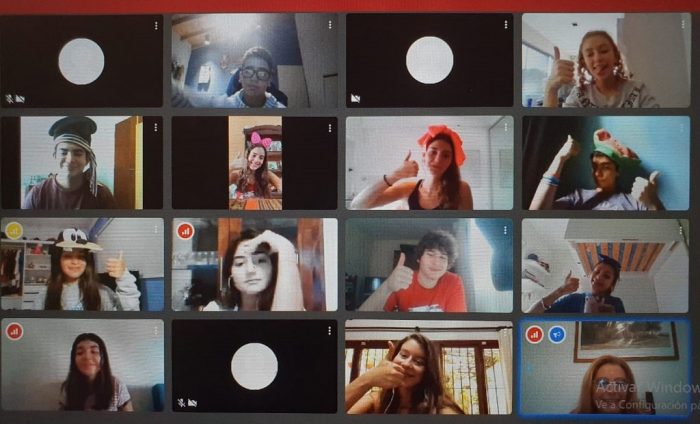The image size is (700, 424).
Task: Open three-dot menu on top-left blank tile
Action: 155,25
